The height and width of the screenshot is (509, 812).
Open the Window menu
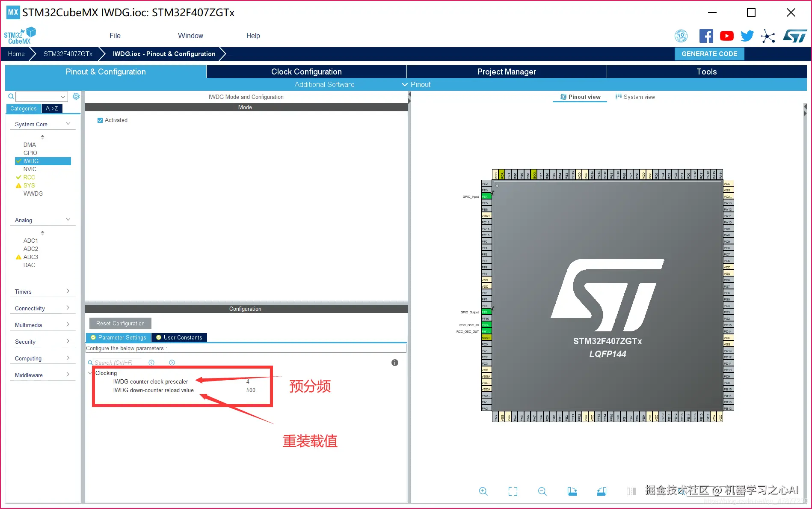tap(190, 36)
